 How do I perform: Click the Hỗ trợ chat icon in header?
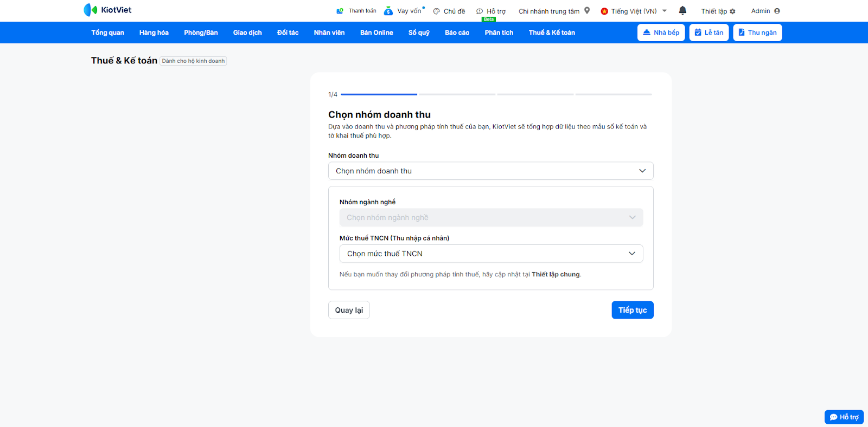480,11
